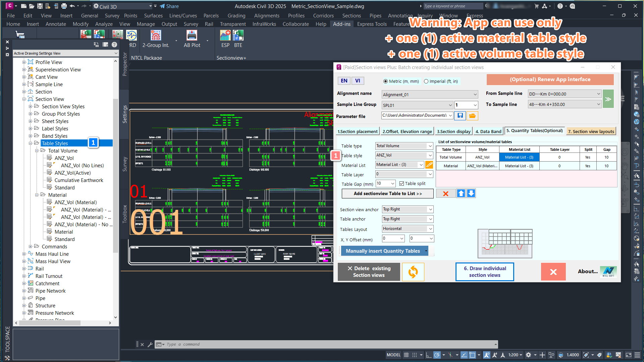Select Metric (m, mm) units
The image size is (644, 362).
click(x=385, y=81)
